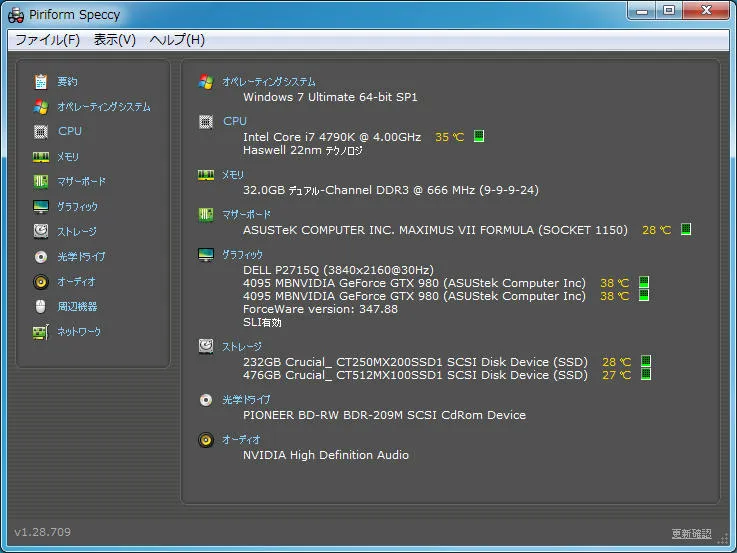This screenshot has width=737, height=553.
Task: Select 周辺機器 label in the sidebar
Action: (77, 306)
